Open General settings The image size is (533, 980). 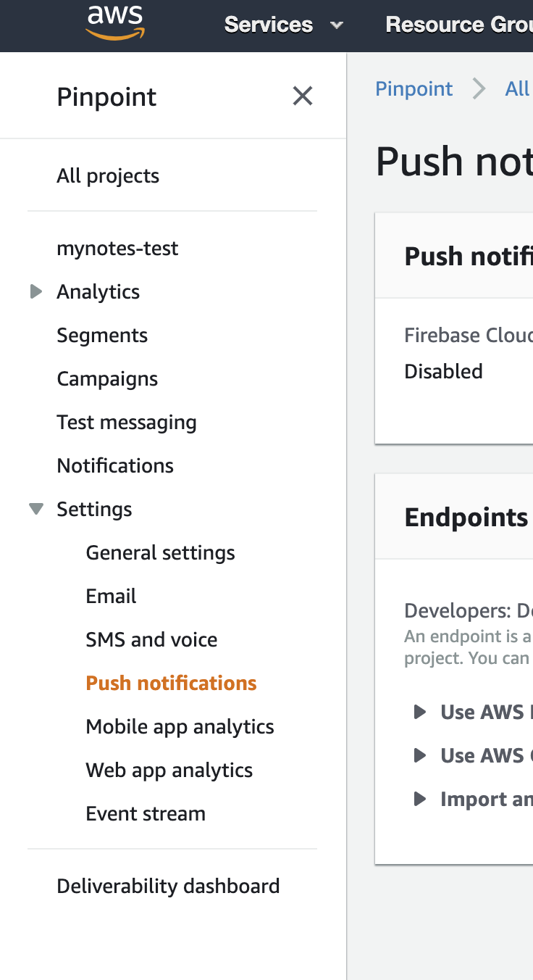(160, 552)
